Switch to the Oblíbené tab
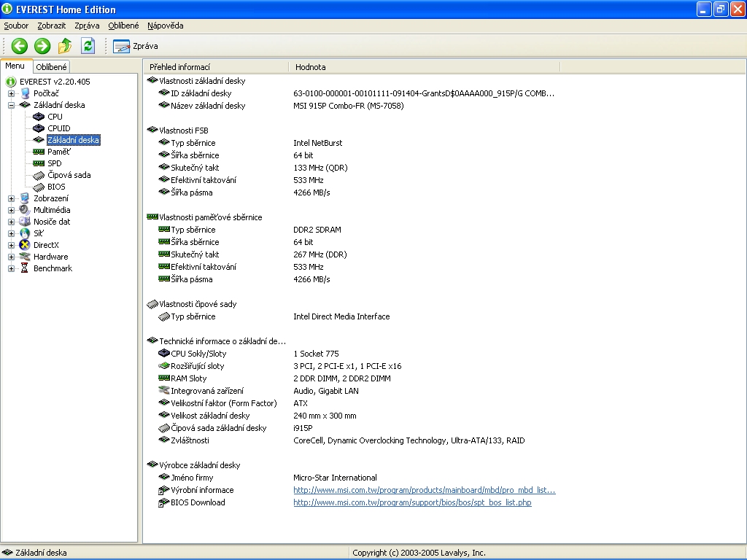747x560 pixels. [x=52, y=67]
